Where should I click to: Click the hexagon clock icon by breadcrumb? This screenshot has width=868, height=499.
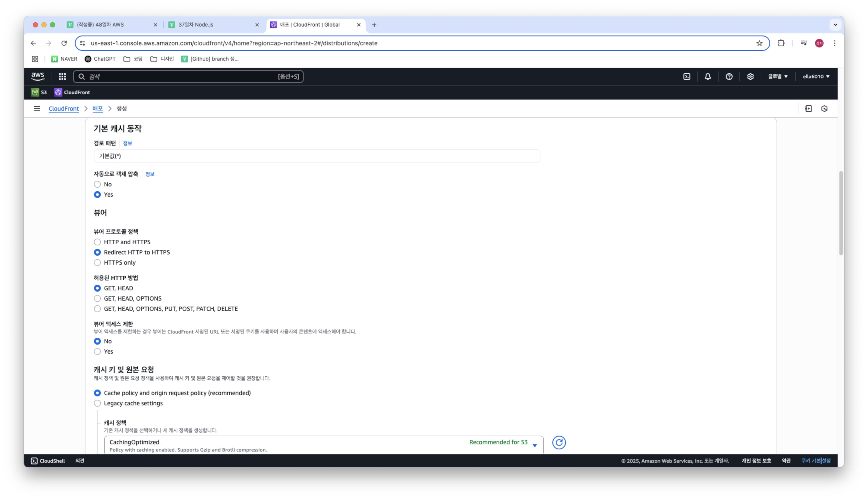click(824, 109)
